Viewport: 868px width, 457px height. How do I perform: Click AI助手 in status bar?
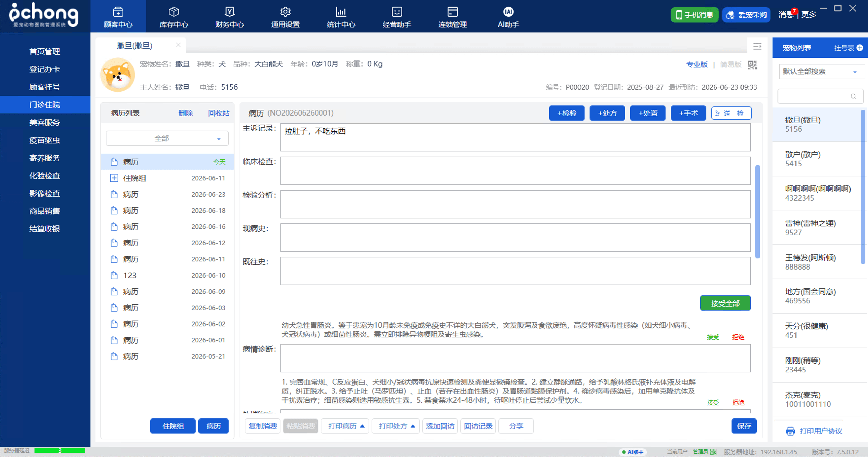point(632,452)
